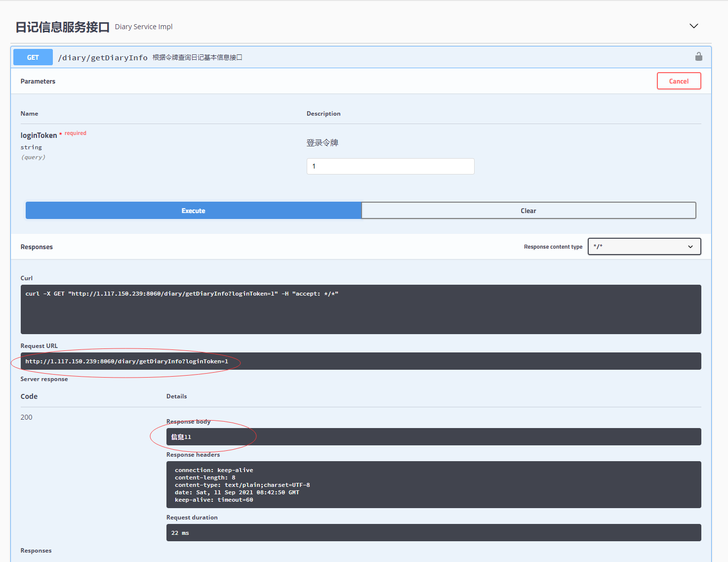Screen dimensions: 728x562
Task: Click the Request URL value text
Action: pos(127,361)
